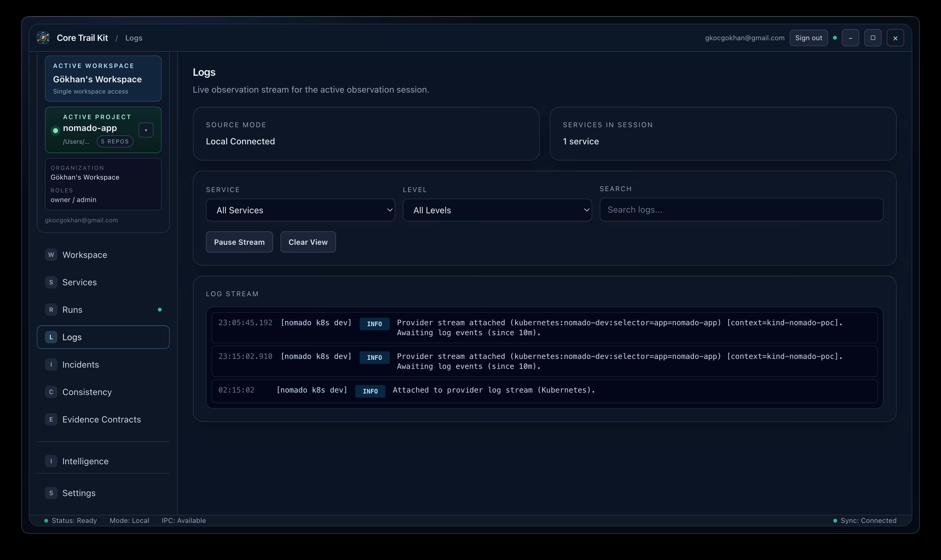
Task: Click the Logs breadcrumb in title bar
Action: [x=134, y=38]
